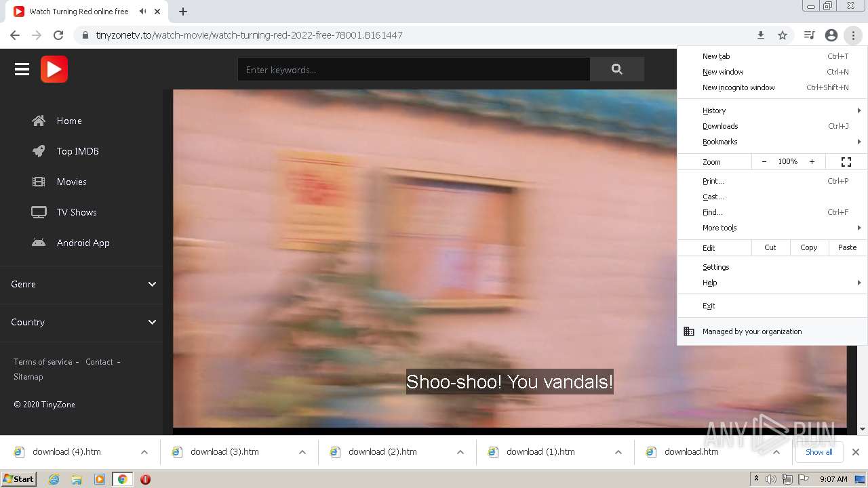Screen dimensions: 868x488
Task: Open Terms of service link
Action: 43,362
